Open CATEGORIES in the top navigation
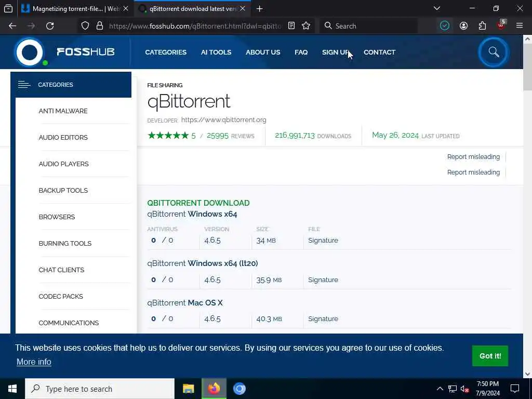 pyautogui.click(x=166, y=52)
